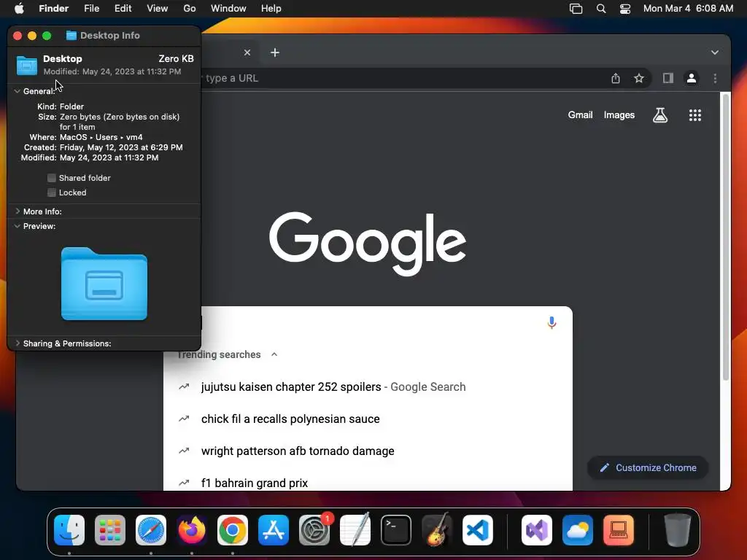Open Launchpad in the dock
The width and height of the screenshot is (747, 560).
pos(110,530)
